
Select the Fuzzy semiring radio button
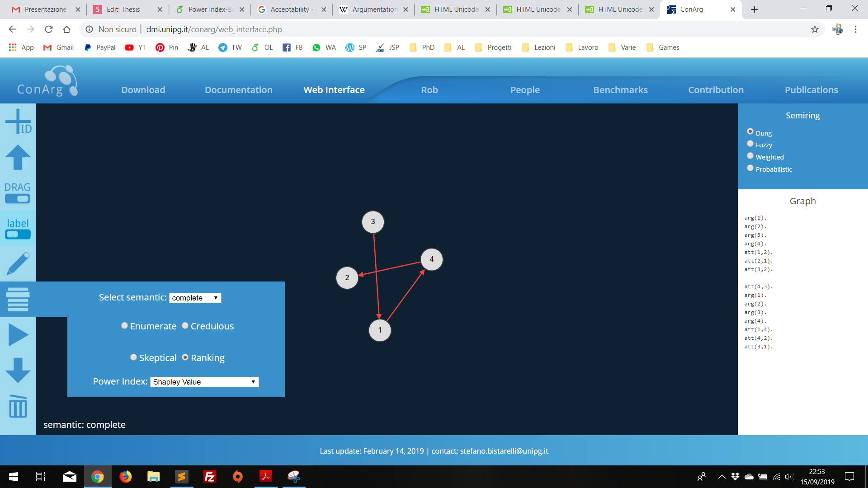coord(750,144)
